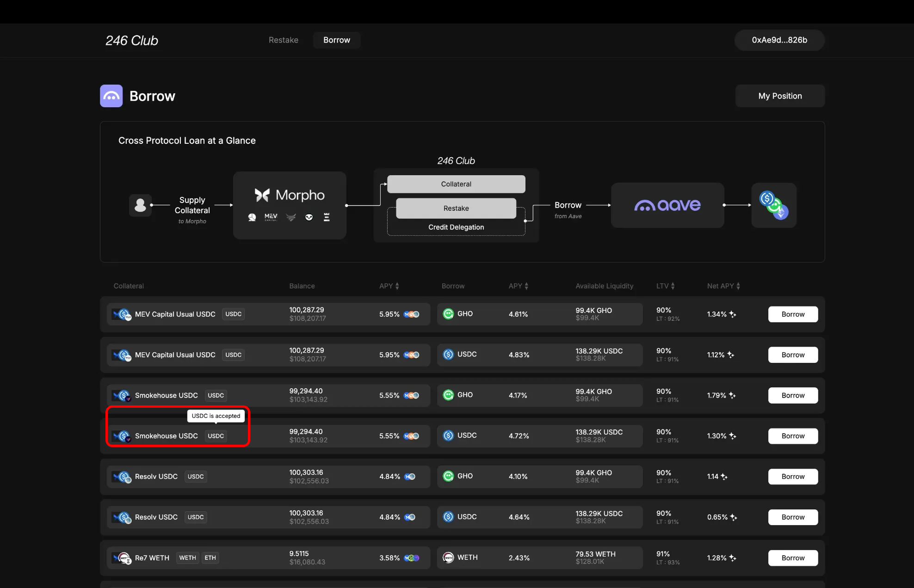Switch to the Restake tab
This screenshot has height=588, width=914.
tap(284, 40)
